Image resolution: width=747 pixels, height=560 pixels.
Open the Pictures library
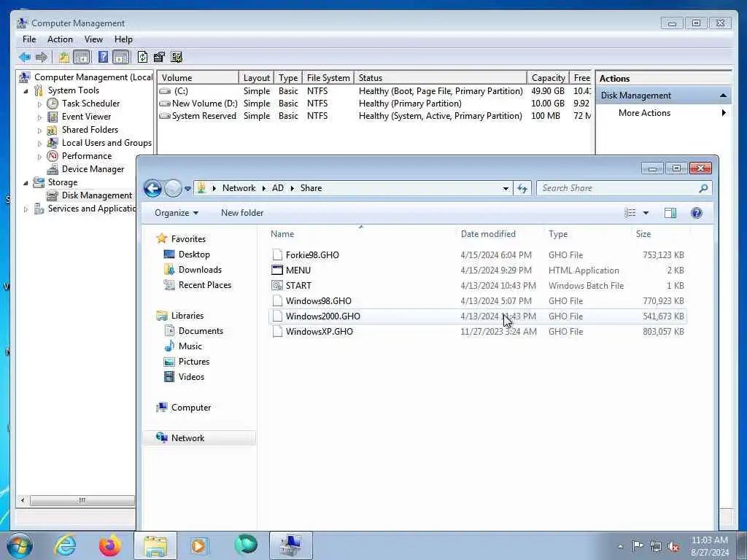[x=193, y=362]
